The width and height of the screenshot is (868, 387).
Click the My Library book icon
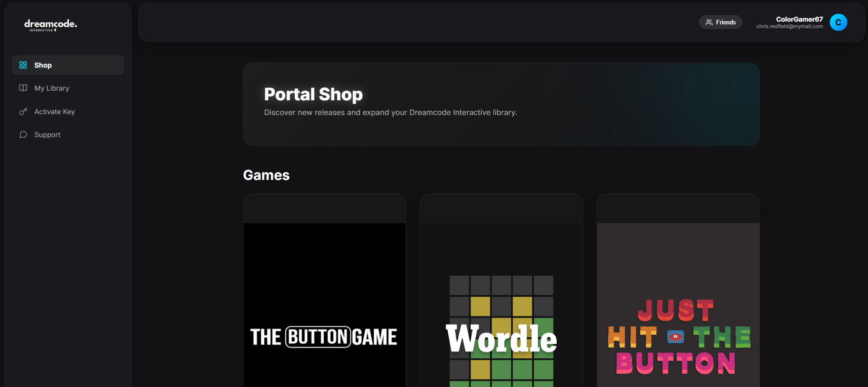coord(23,88)
